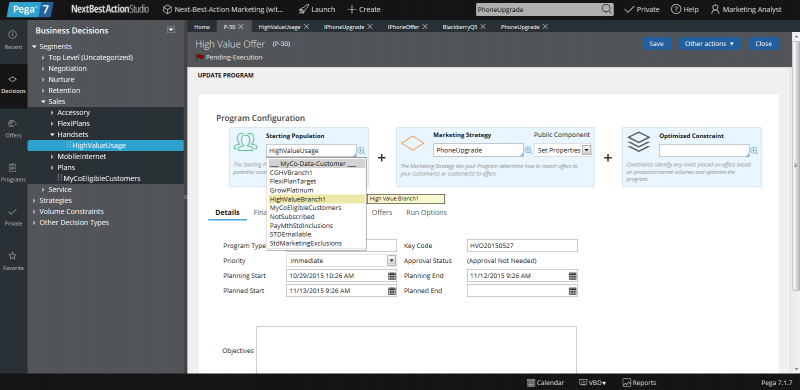
Task: Open the Offers sidebar panel
Action: (13, 129)
